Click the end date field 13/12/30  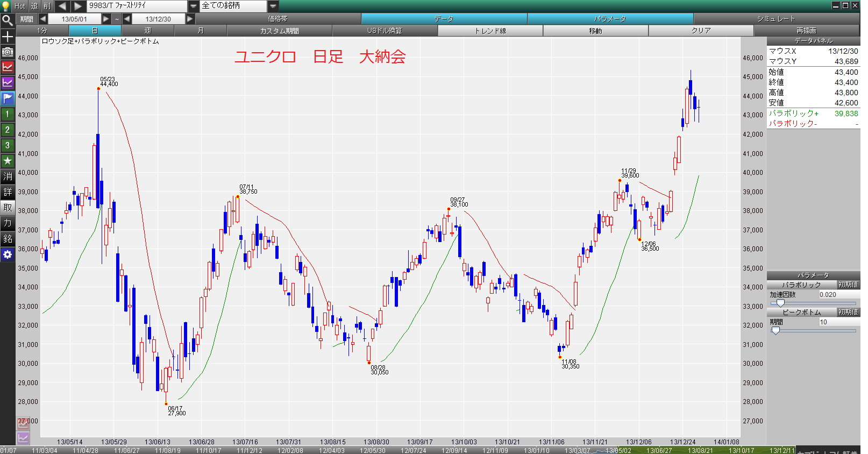coord(158,19)
